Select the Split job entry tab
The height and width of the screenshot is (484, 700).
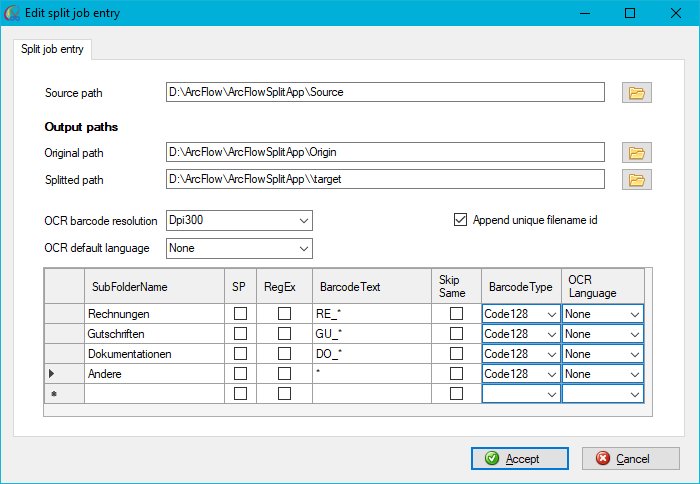(x=52, y=49)
